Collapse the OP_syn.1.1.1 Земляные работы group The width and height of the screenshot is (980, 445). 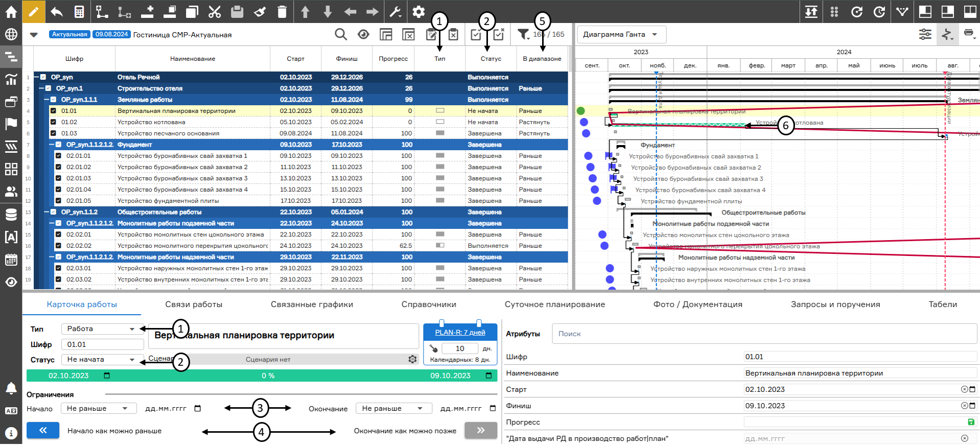(47, 100)
